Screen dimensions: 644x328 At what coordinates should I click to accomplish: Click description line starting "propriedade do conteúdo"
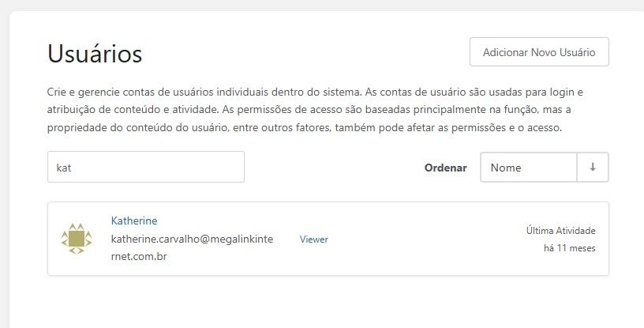click(x=305, y=127)
